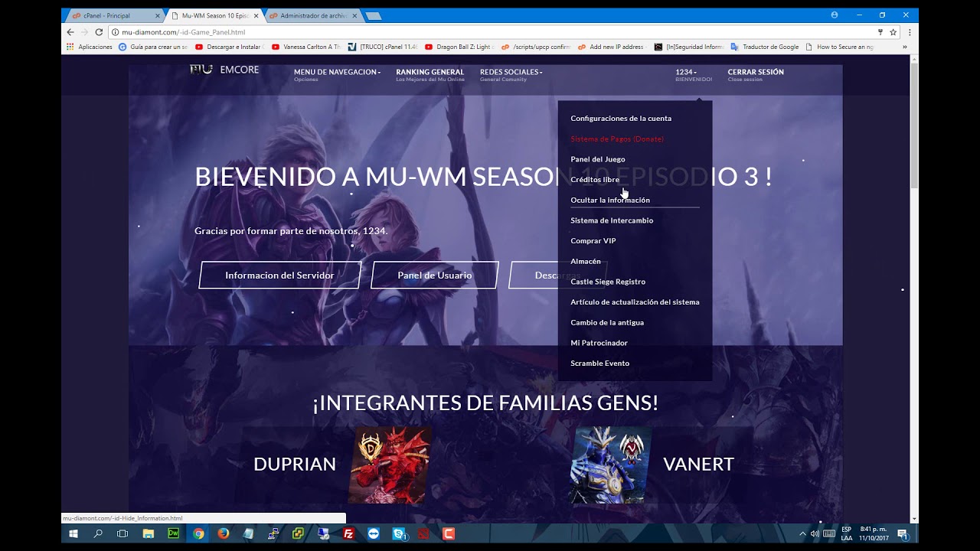
Task: Select Configuraciones de la cuenta
Action: click(621, 119)
